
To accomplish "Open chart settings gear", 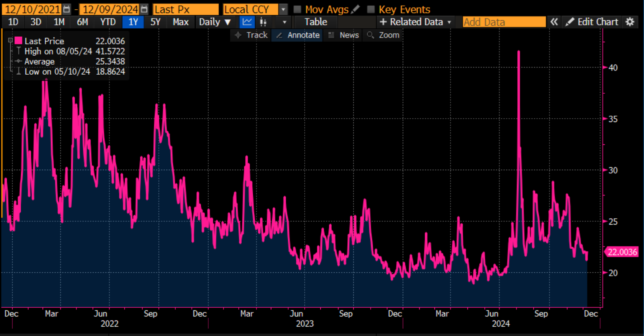I will [630, 22].
